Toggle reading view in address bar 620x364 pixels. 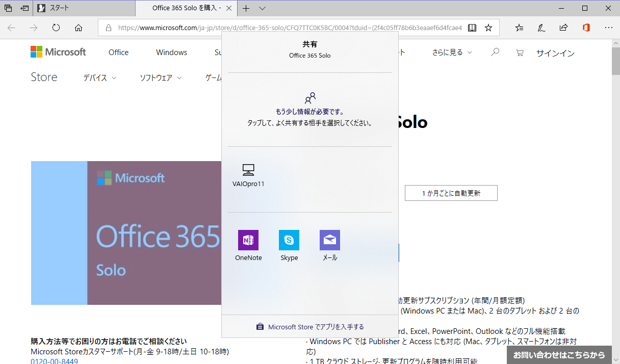point(472,28)
